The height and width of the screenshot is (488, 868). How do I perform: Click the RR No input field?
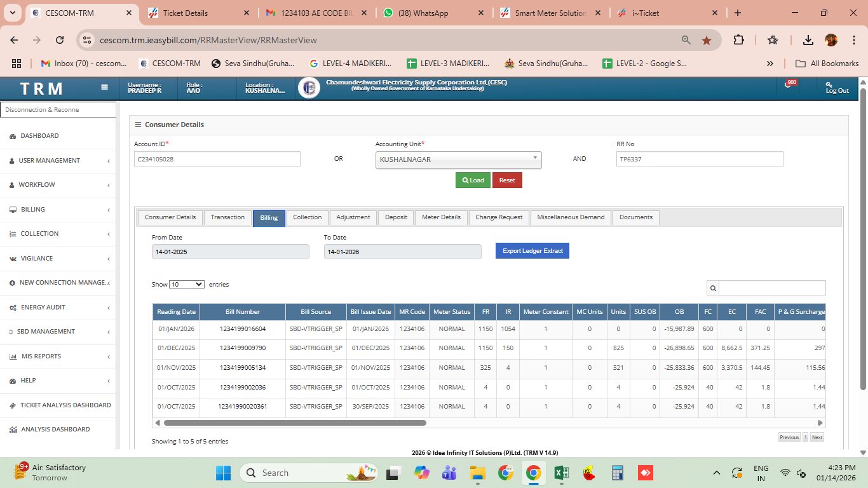(x=699, y=159)
